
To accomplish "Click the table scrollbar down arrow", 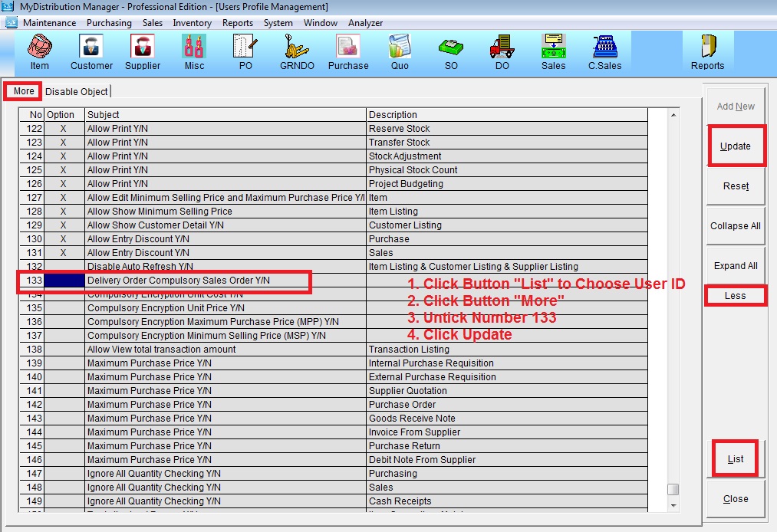I will point(673,506).
